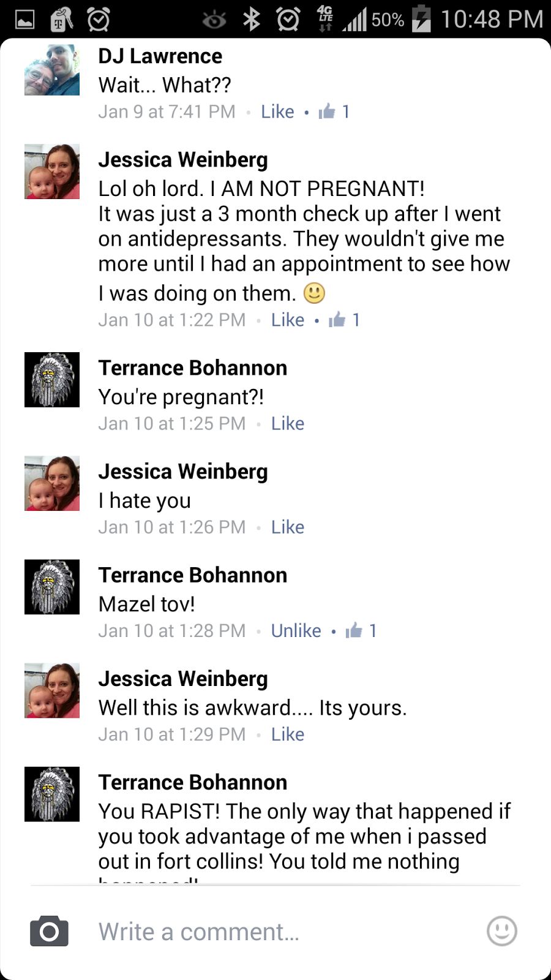Like the "You're pregnant?!" comment
The width and height of the screenshot is (551, 980).
tap(288, 423)
